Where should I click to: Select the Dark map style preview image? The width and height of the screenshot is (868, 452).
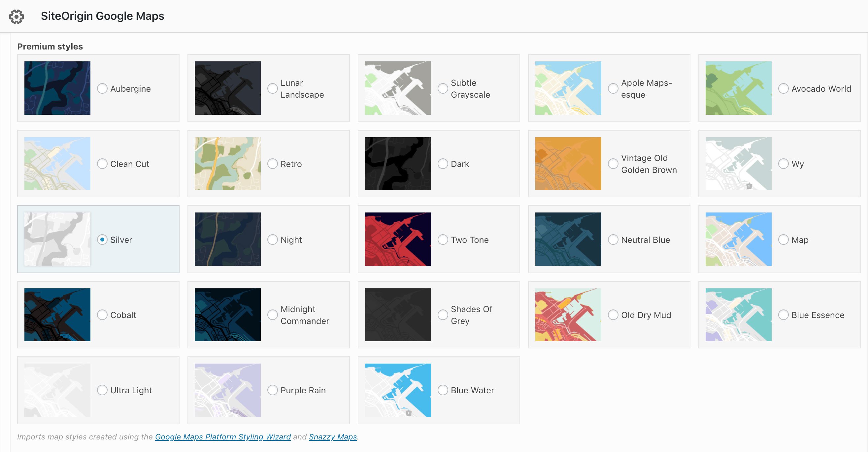click(397, 163)
